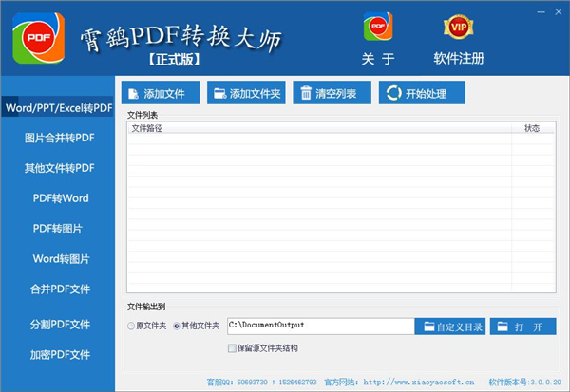Click the PDF app logo icon
The image size is (570, 392).
[x=39, y=38]
